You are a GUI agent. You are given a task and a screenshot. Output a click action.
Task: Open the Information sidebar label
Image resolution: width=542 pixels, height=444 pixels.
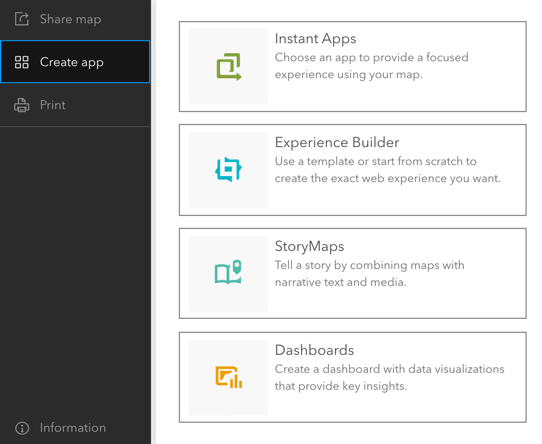point(73,428)
